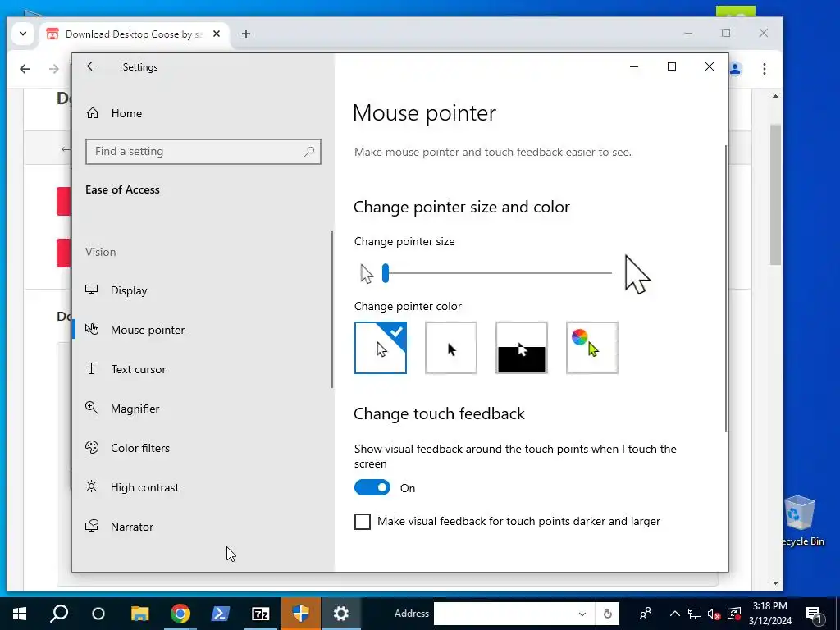
Task: Open 7-Zip from taskbar
Action: [260, 614]
